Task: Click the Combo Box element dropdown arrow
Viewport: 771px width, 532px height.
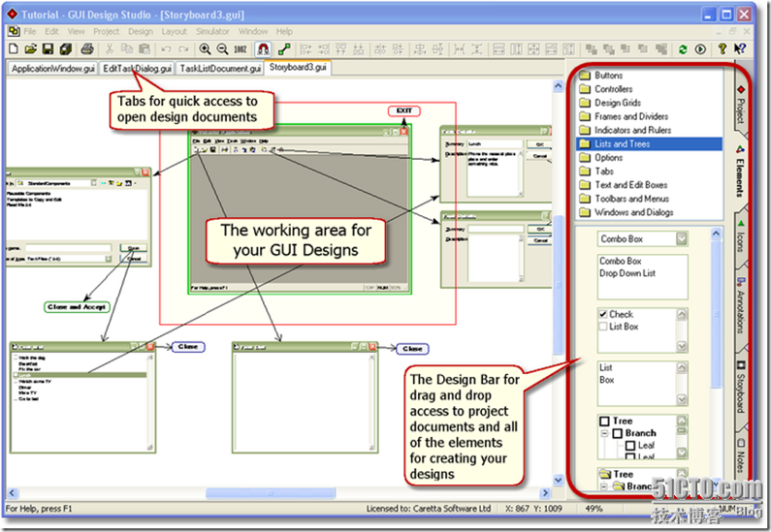Action: 681,238
